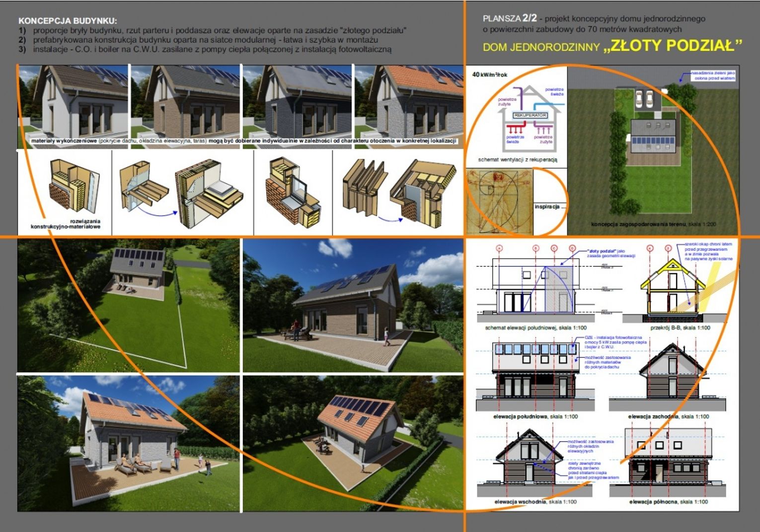Choose the orange tile roof house variant
Image resolution: width=760 pixels, height=532 pixels.
[x=409, y=102]
